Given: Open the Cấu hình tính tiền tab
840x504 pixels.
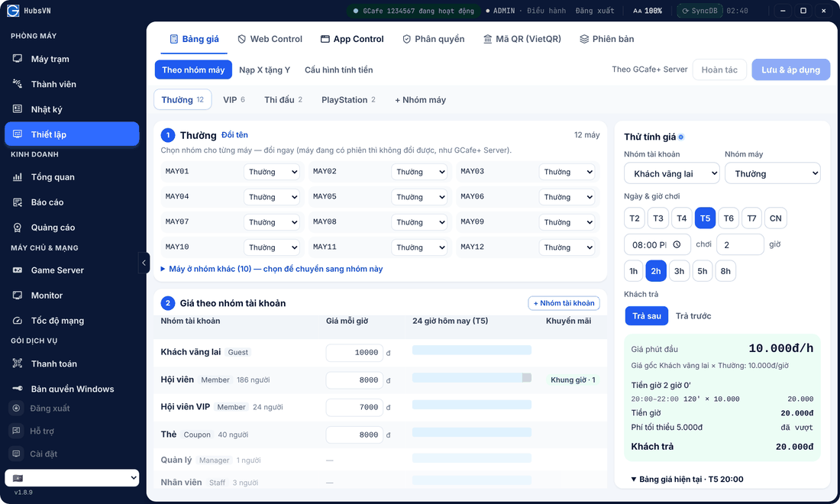Looking at the screenshot, I should pyautogui.click(x=338, y=69).
